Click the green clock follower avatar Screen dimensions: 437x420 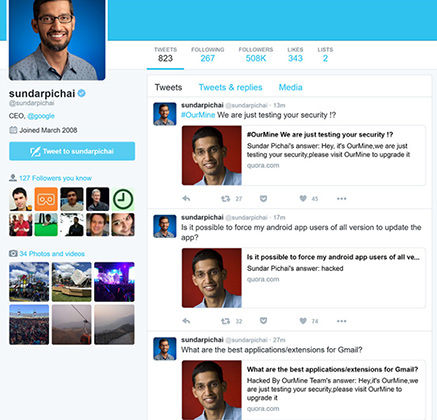tap(123, 199)
